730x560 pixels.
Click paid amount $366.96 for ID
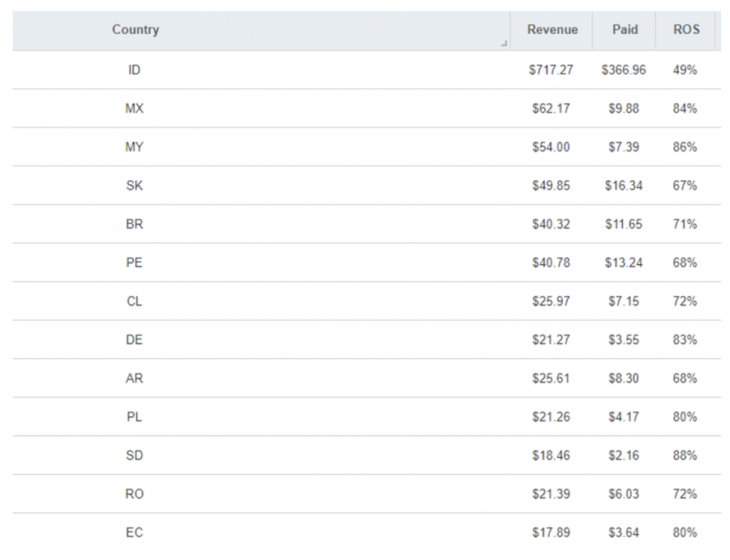[x=624, y=70]
